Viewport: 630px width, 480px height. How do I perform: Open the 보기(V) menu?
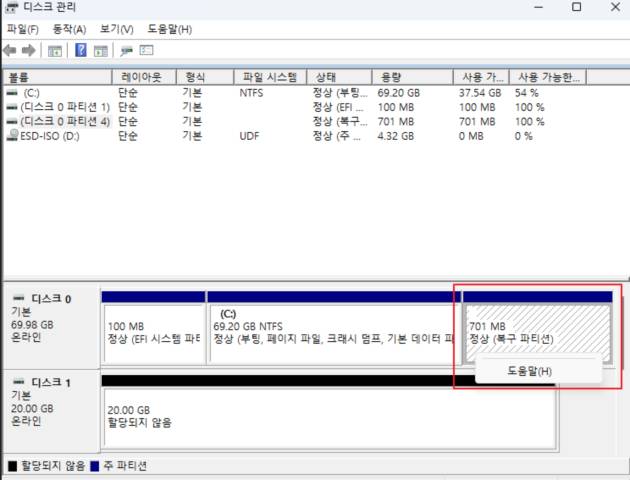[x=116, y=29]
